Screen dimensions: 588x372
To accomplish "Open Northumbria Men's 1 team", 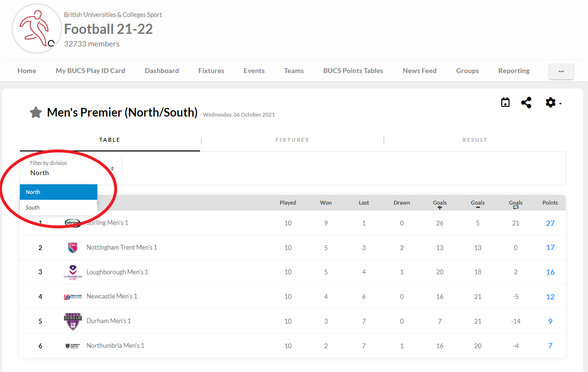I will (x=115, y=345).
